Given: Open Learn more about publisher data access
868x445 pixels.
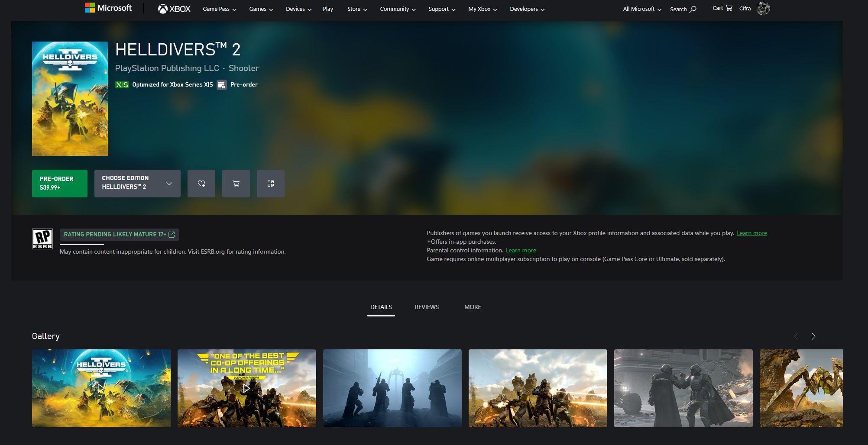Looking at the screenshot, I should coord(752,233).
